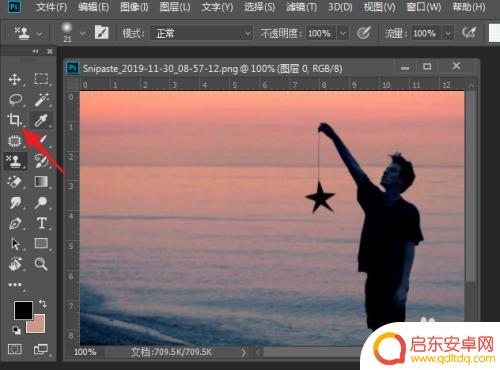Click the horizontal scrollbar left arrow
Image resolution: width=500 pixels, height=370 pixels.
(258, 352)
